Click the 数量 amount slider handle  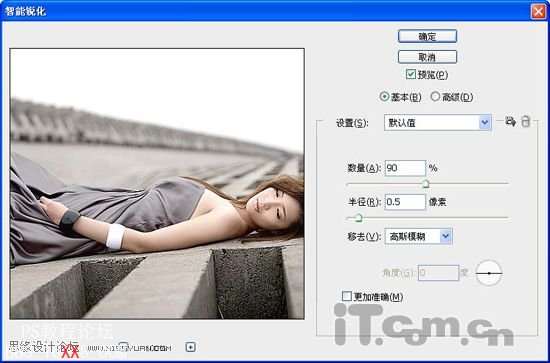[425, 183]
